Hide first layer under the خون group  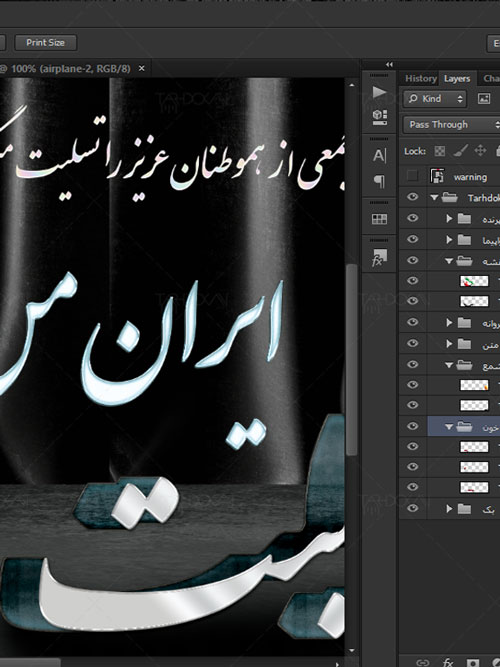(412, 447)
